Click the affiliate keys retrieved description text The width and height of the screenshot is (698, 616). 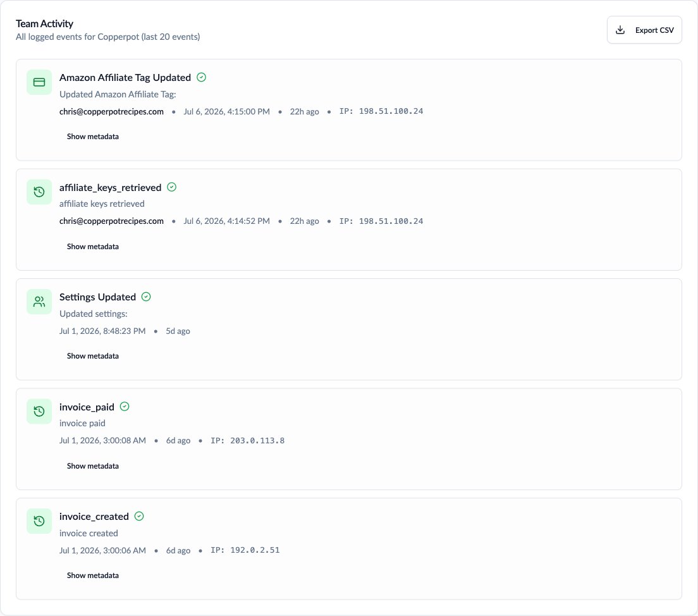102,204
